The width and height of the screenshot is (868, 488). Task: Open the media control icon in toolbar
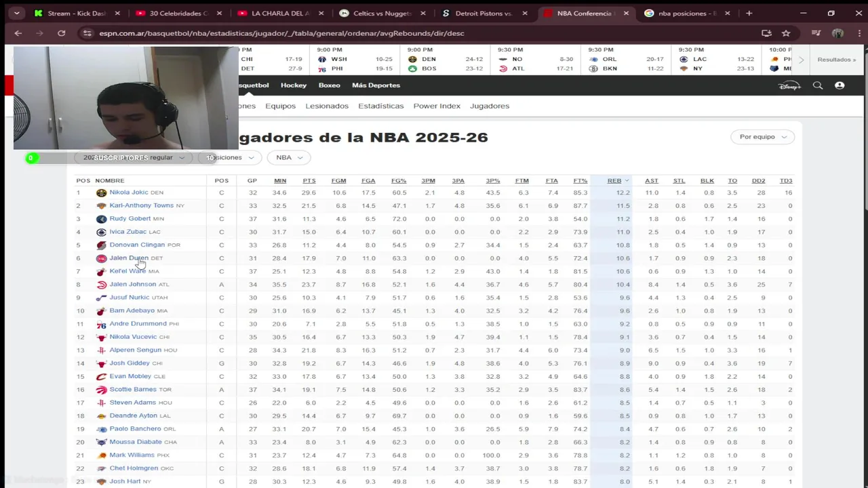816,33
